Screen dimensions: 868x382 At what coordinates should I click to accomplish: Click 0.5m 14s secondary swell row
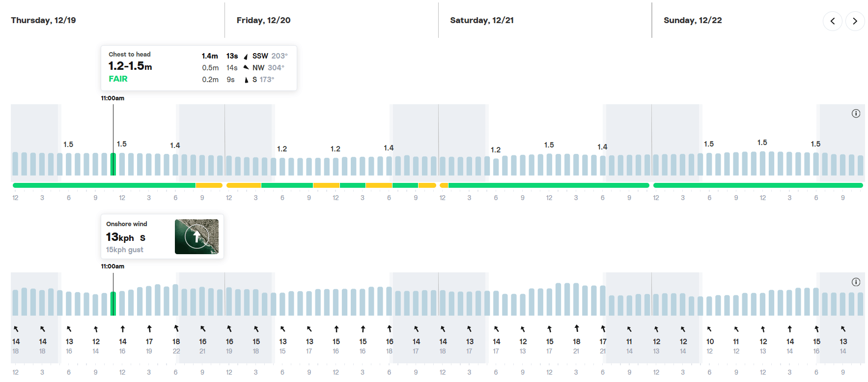tap(243, 68)
